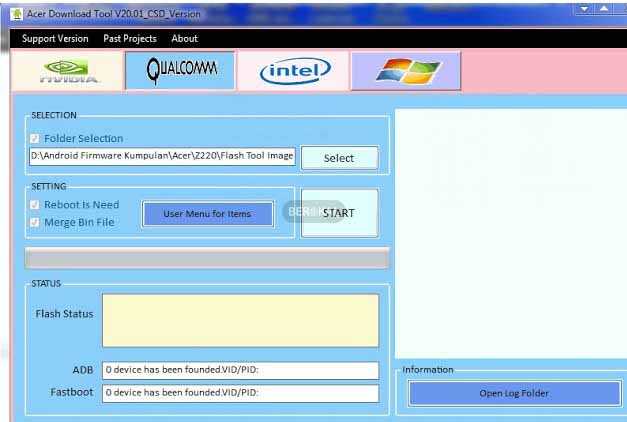This screenshot has width=627, height=422.
Task: Toggle the Merge Bin File checkbox
Action: pyautogui.click(x=34, y=222)
